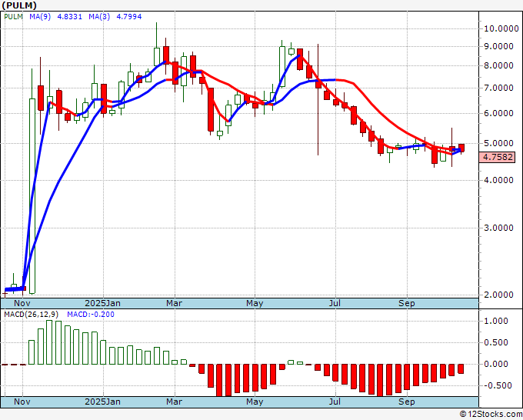Click the PULM legend label
Screen dimensions: 523x420
tap(13, 16)
